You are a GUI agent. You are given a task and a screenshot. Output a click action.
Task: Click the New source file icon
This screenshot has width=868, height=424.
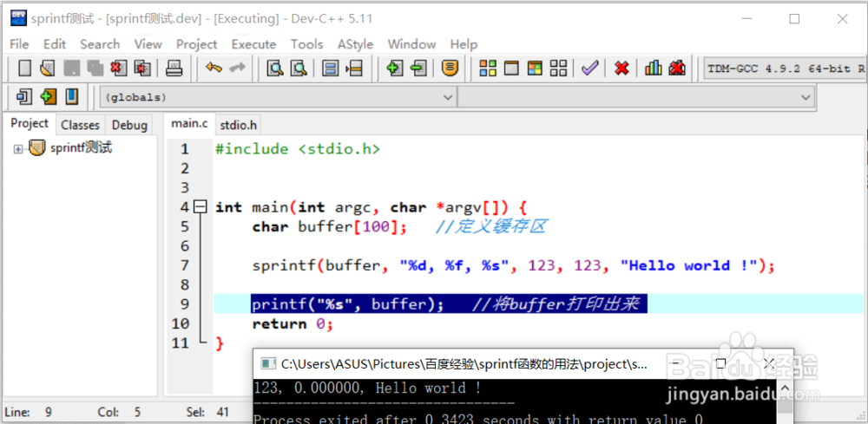coord(25,68)
